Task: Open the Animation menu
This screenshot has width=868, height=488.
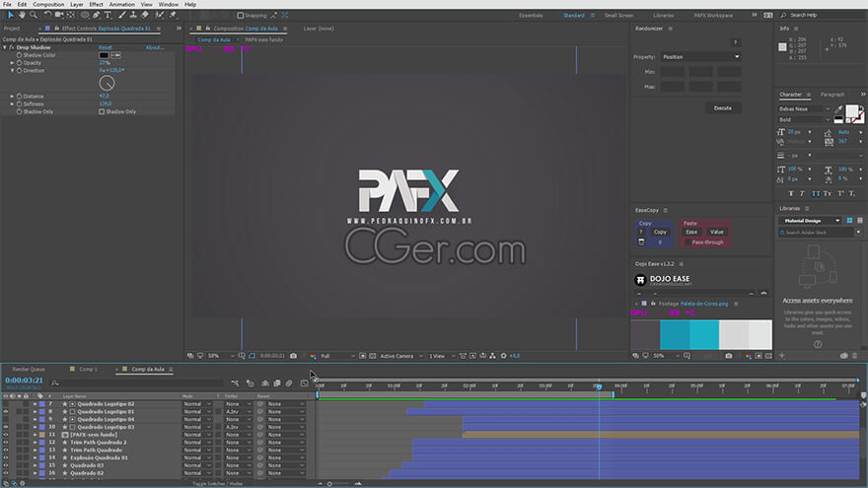Action: click(x=121, y=4)
